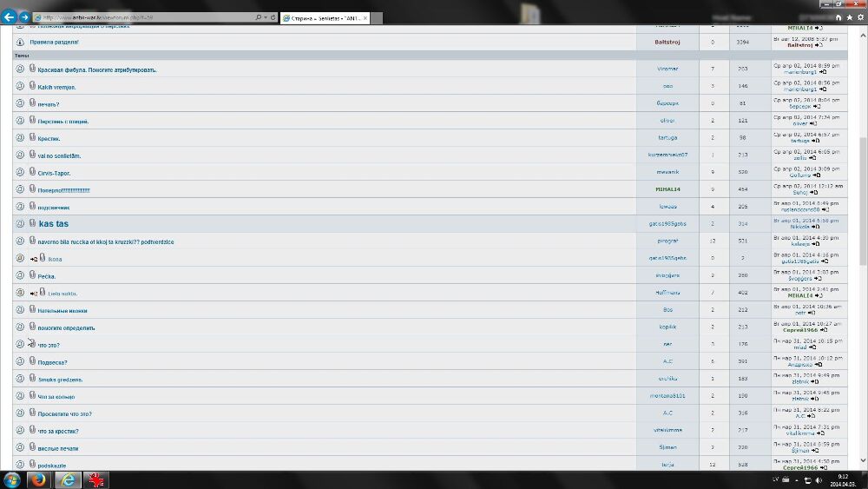Open the 'Подвеска?' topic
Screen dimensions: 868x489
pyautogui.click(x=52, y=363)
